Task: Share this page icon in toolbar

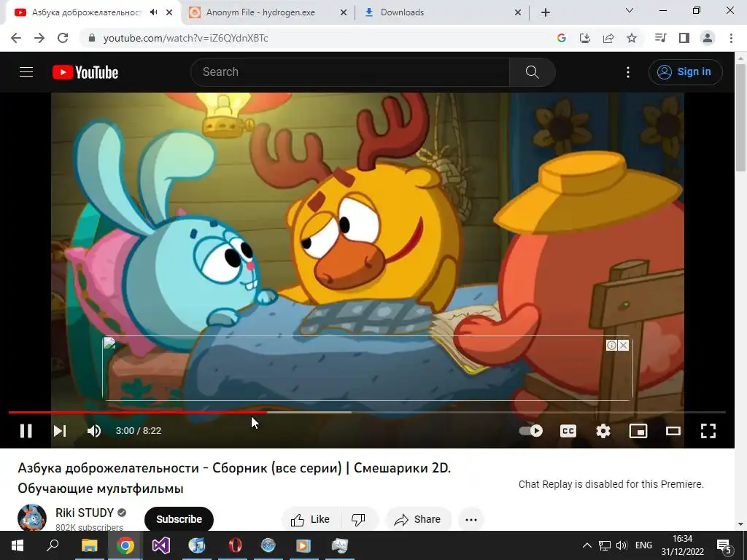Action: (608, 38)
